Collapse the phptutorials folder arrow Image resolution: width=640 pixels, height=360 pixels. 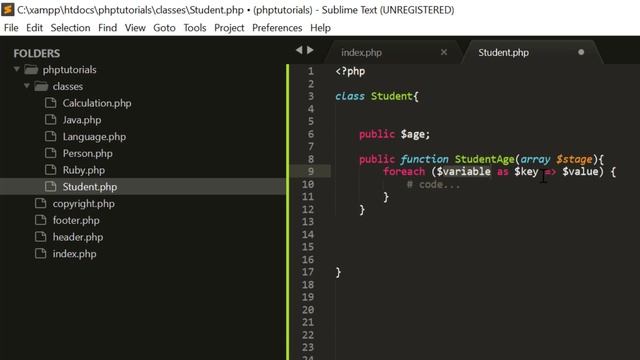tap(17, 69)
